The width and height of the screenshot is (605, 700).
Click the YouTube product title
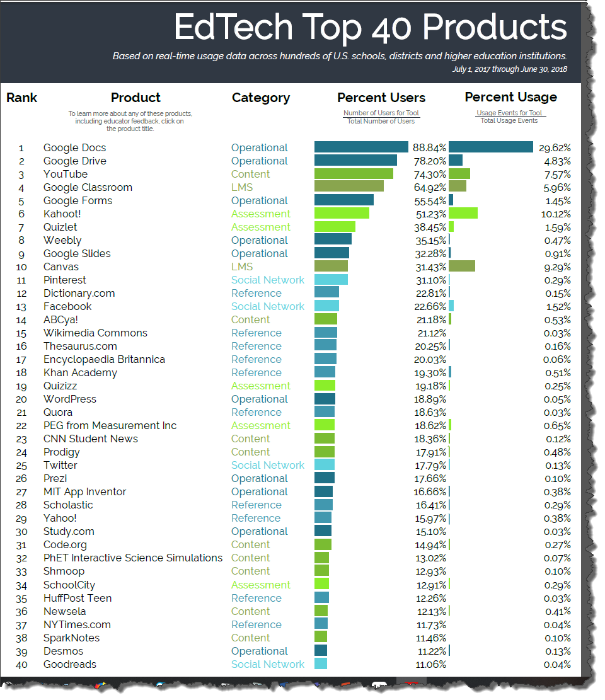pos(65,174)
